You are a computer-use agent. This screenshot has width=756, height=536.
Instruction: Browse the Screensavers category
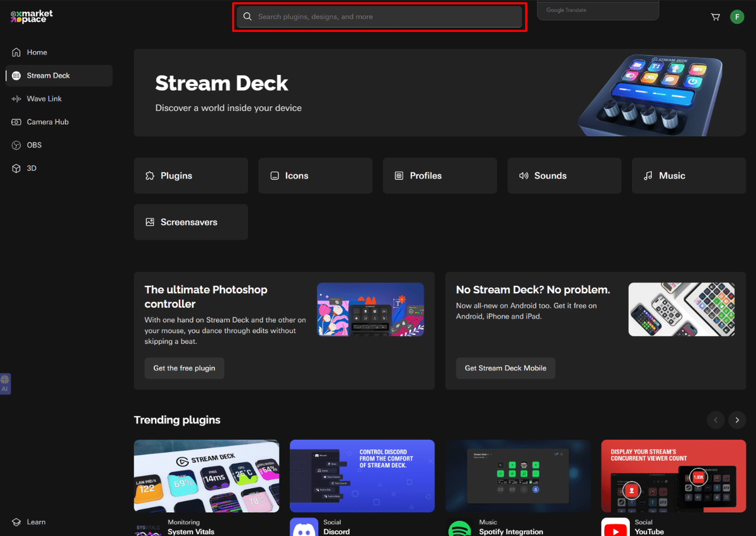(x=190, y=222)
